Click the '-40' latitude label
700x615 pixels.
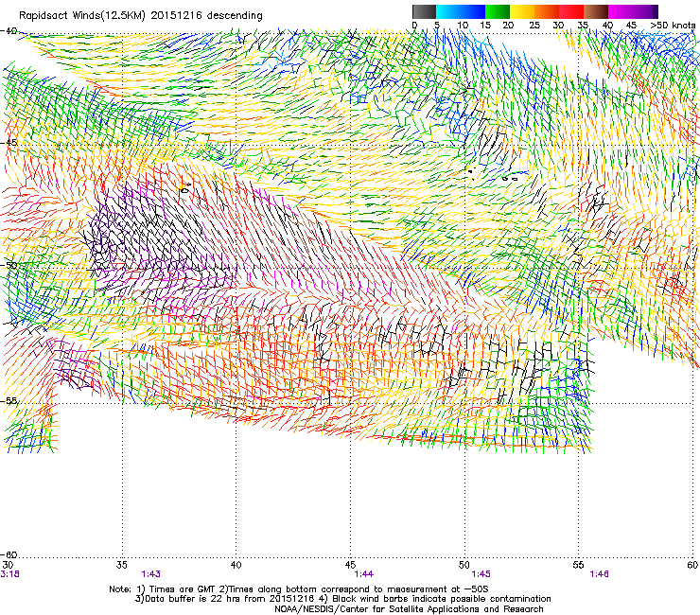[9, 31]
